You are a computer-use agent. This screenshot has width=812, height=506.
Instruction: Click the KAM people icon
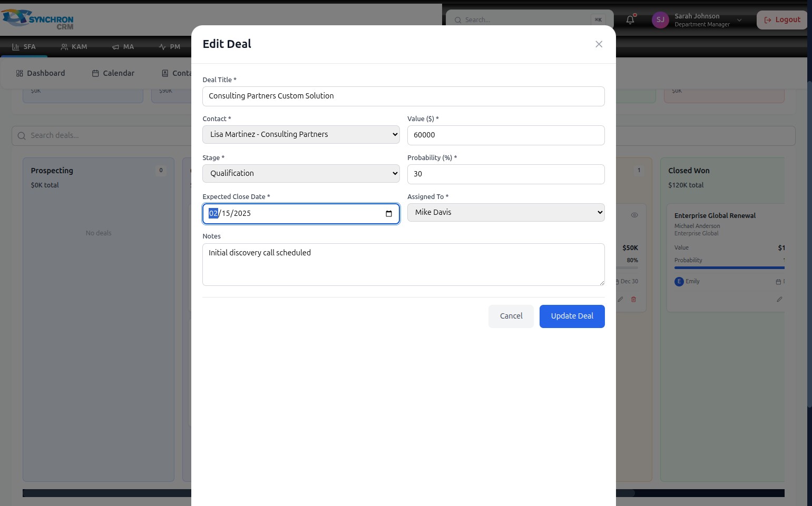pyautogui.click(x=64, y=47)
